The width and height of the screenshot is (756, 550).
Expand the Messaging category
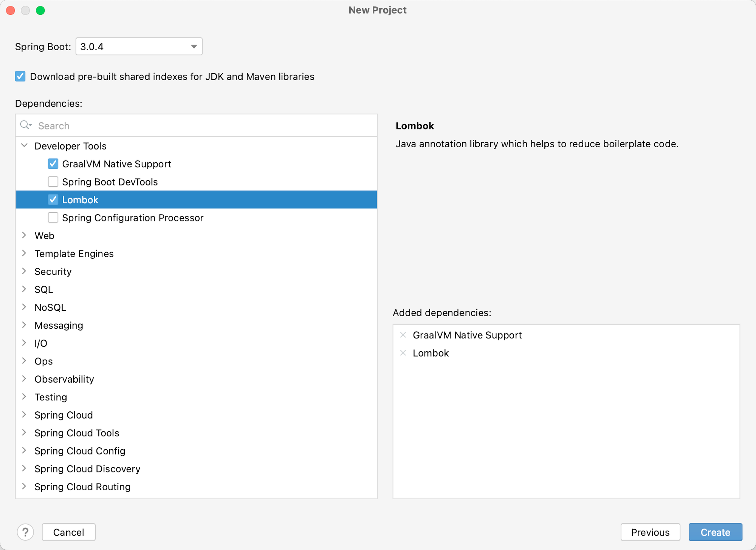click(25, 325)
